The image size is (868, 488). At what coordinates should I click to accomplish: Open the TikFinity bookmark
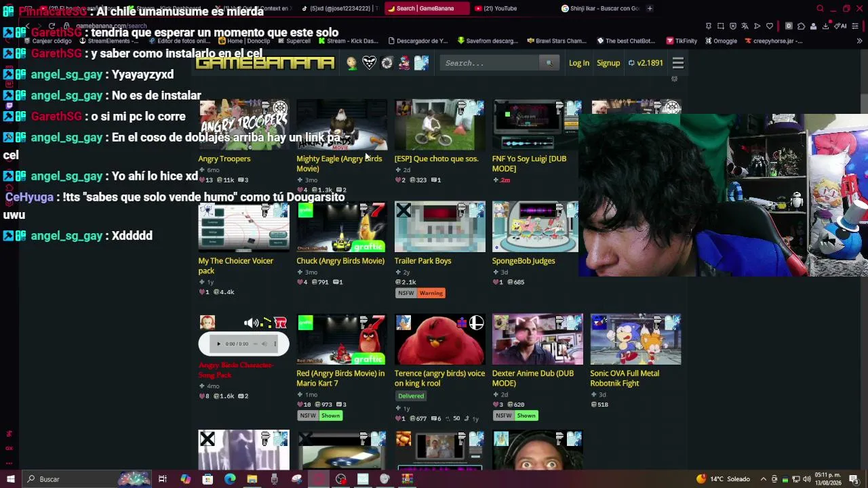point(682,41)
